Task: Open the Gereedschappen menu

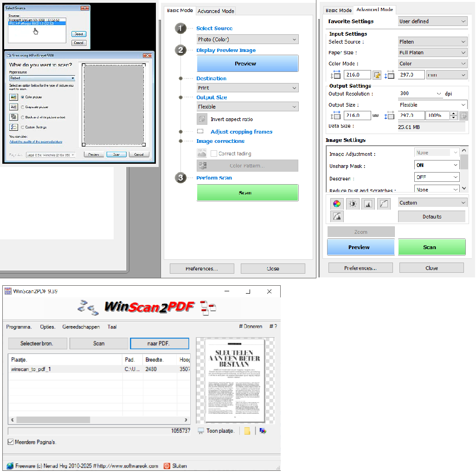Action: coord(81,327)
